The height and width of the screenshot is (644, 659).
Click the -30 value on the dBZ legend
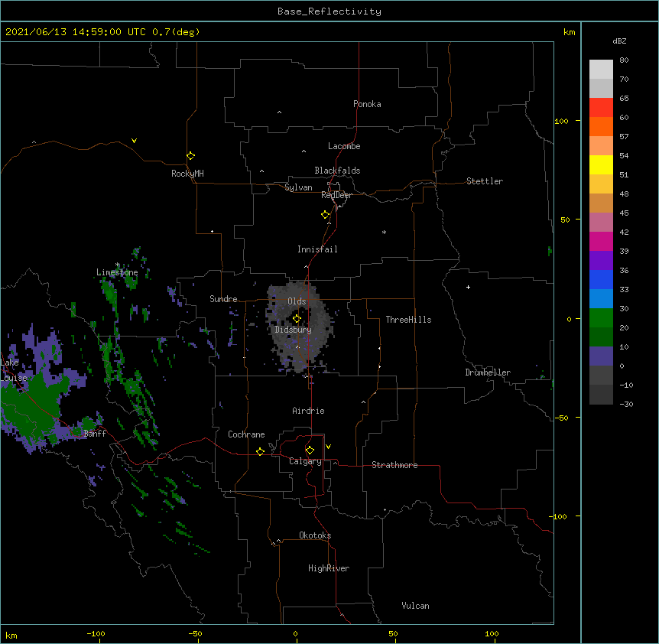[x=626, y=404]
